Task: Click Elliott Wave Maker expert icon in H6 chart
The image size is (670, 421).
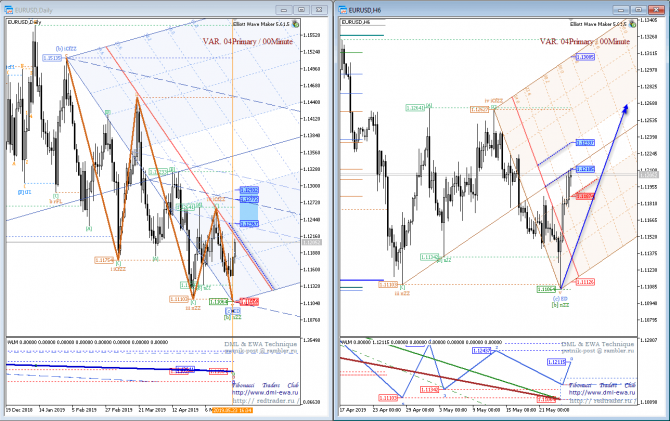Action: [x=632, y=24]
